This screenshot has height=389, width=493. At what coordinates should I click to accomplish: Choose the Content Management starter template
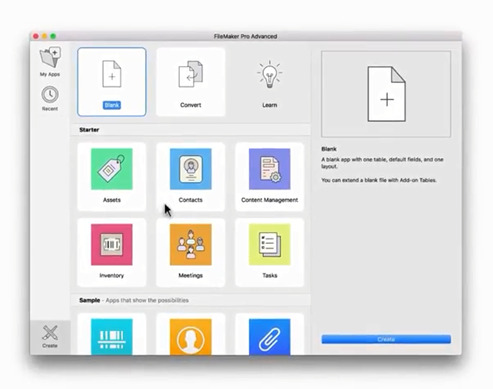click(269, 177)
